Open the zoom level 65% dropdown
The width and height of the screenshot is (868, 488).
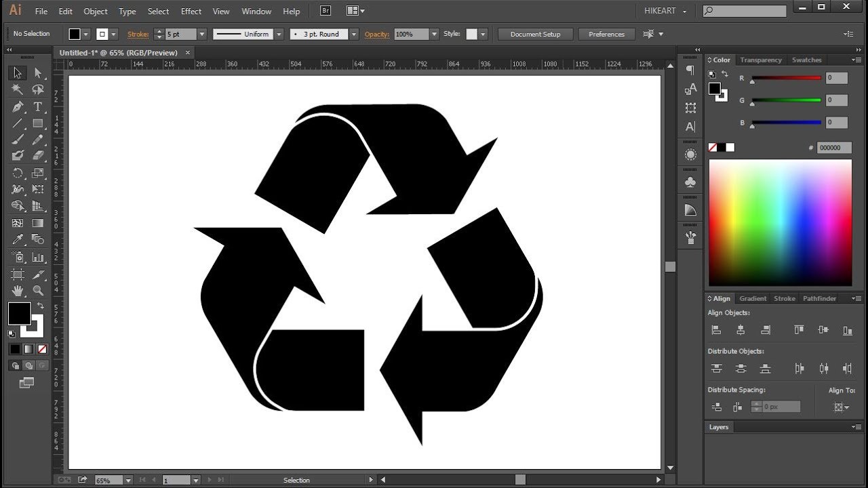point(127,480)
